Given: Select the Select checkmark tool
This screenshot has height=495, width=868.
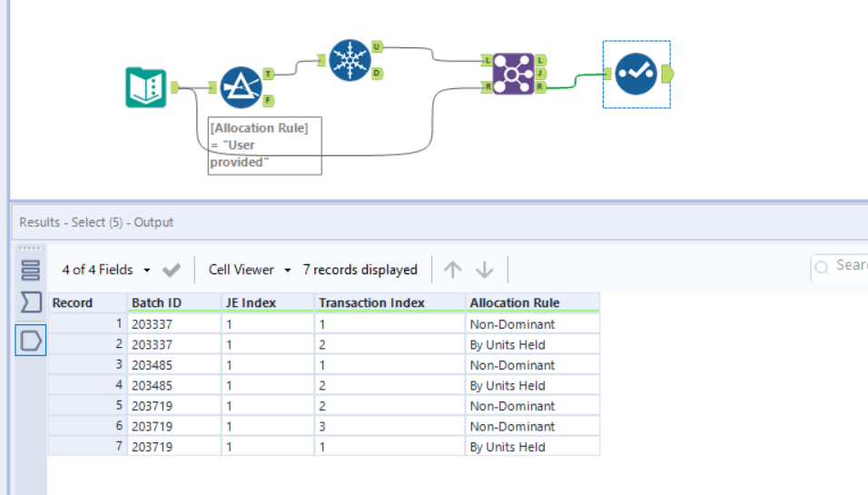Looking at the screenshot, I should point(636,74).
